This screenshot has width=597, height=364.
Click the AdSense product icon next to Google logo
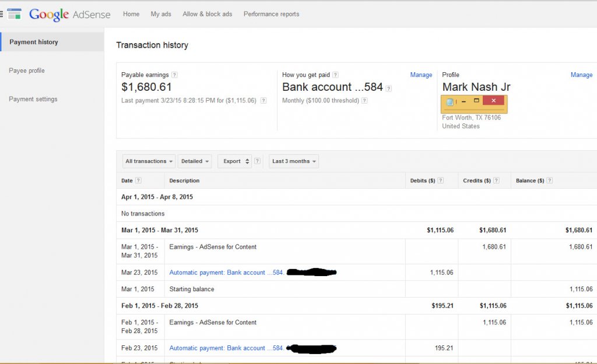[x=15, y=14]
